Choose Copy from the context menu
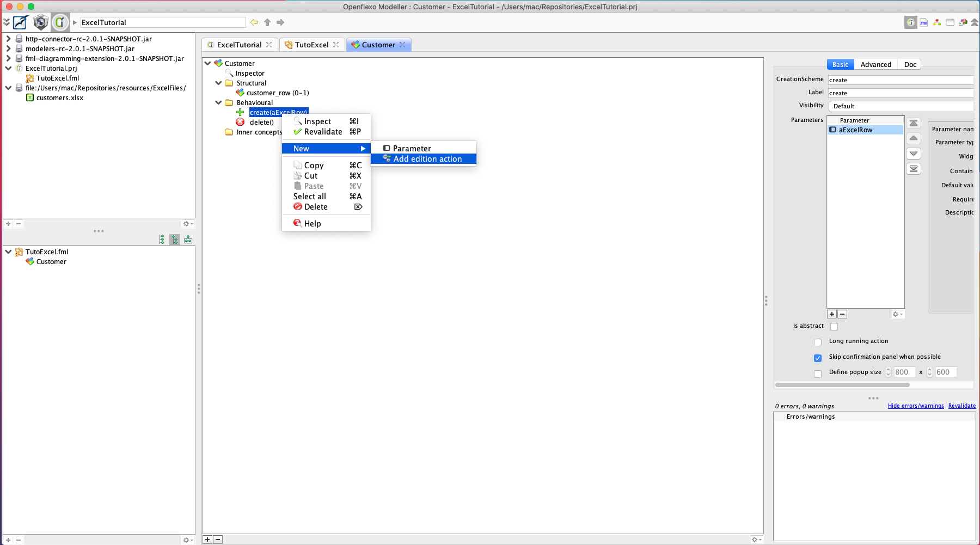The image size is (980, 545). (x=326, y=166)
